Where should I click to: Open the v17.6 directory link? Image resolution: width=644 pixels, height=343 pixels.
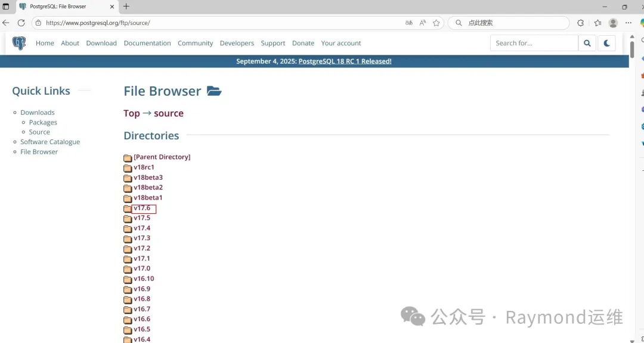[142, 208]
